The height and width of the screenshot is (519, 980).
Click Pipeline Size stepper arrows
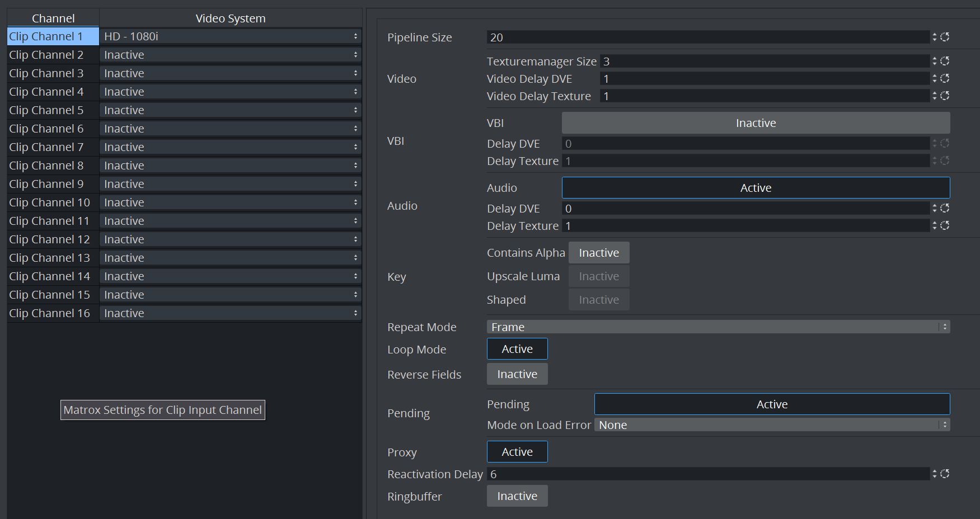(934, 37)
